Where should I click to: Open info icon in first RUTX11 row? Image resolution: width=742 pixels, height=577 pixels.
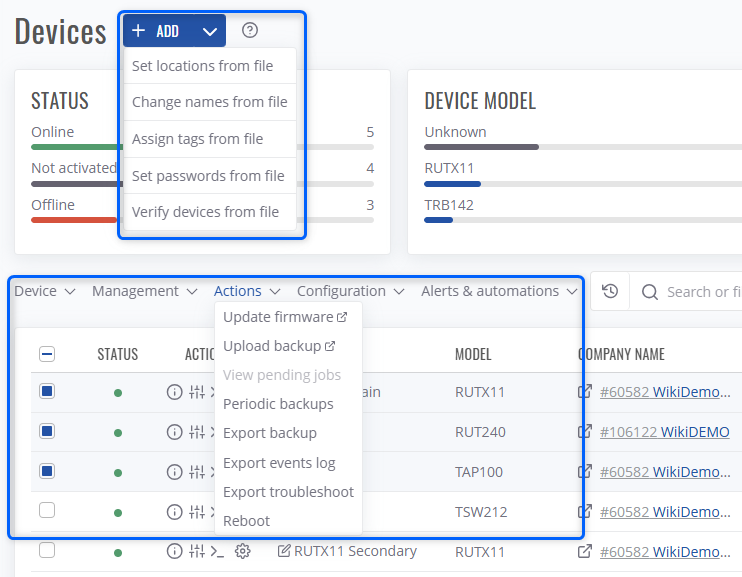tap(174, 392)
